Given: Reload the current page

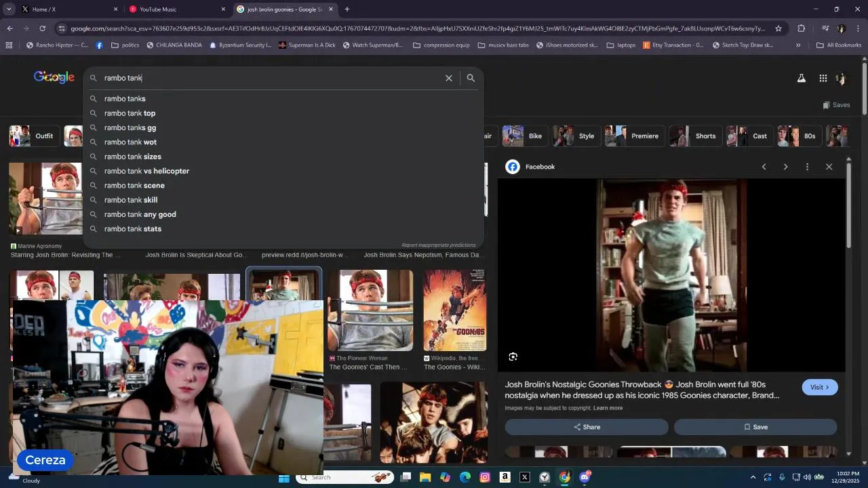Looking at the screenshot, I should 42,28.
